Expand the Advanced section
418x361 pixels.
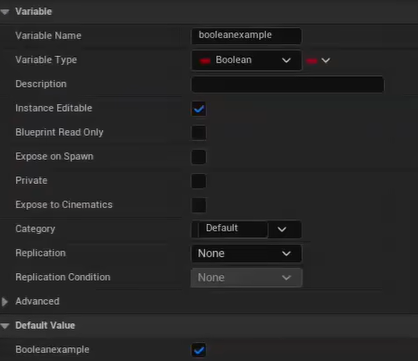click(5, 302)
